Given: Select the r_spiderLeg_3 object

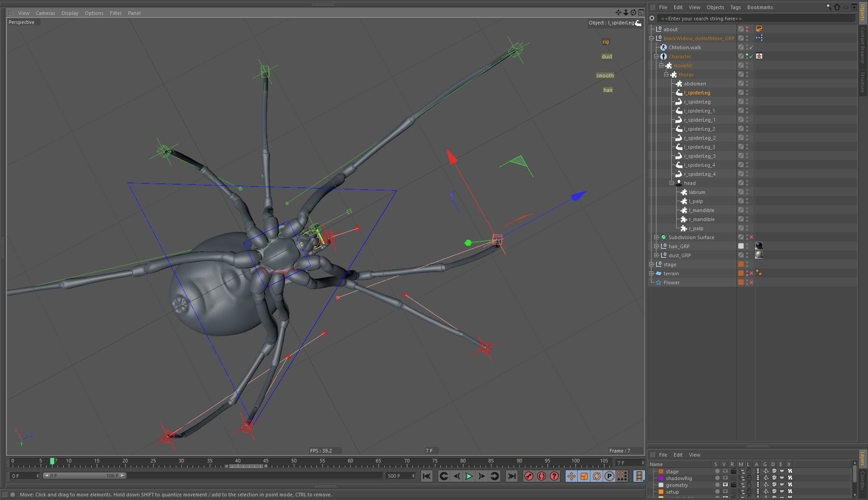Looking at the screenshot, I should 699,156.
